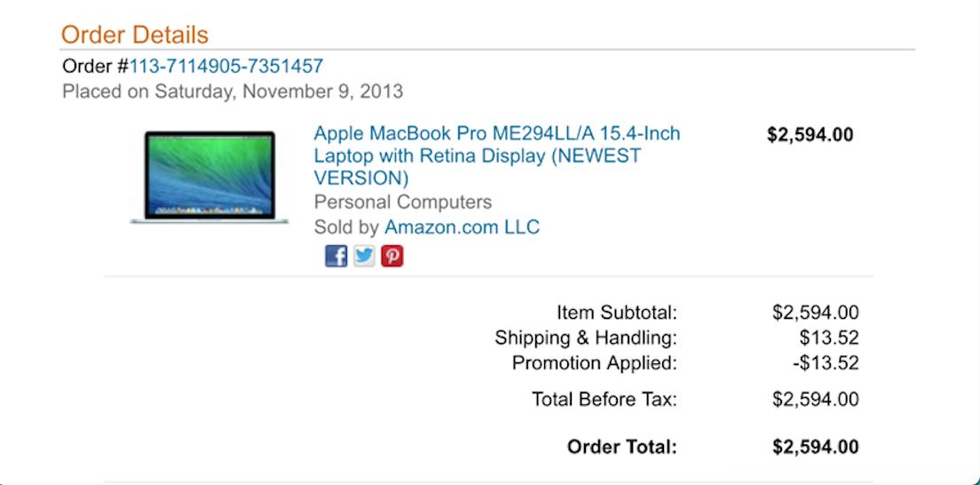Screen dimensions: 980x485
Task: Click the MacBook Pro product thumbnail image
Action: pyautogui.click(x=210, y=178)
